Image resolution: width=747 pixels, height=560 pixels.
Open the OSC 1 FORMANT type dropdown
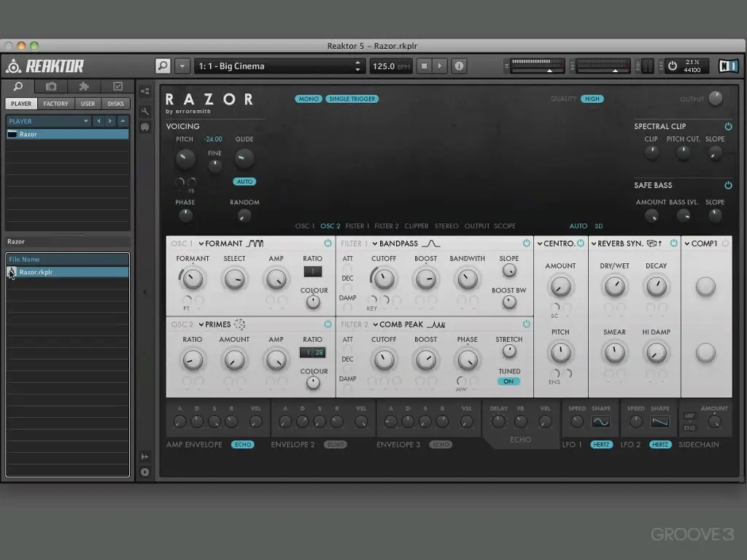pyautogui.click(x=220, y=244)
